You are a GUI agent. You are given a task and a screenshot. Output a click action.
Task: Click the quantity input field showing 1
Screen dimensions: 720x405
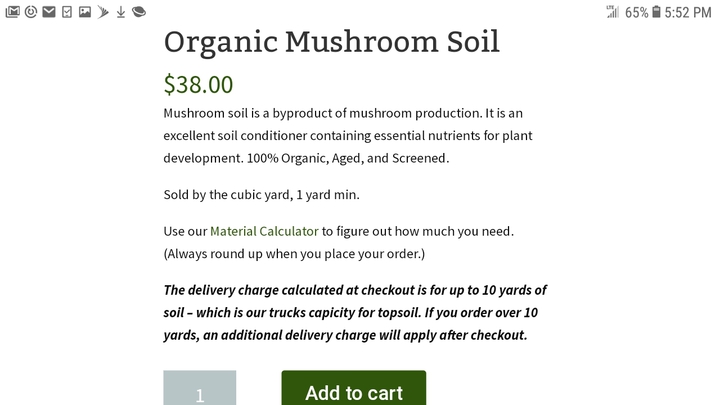200,388
